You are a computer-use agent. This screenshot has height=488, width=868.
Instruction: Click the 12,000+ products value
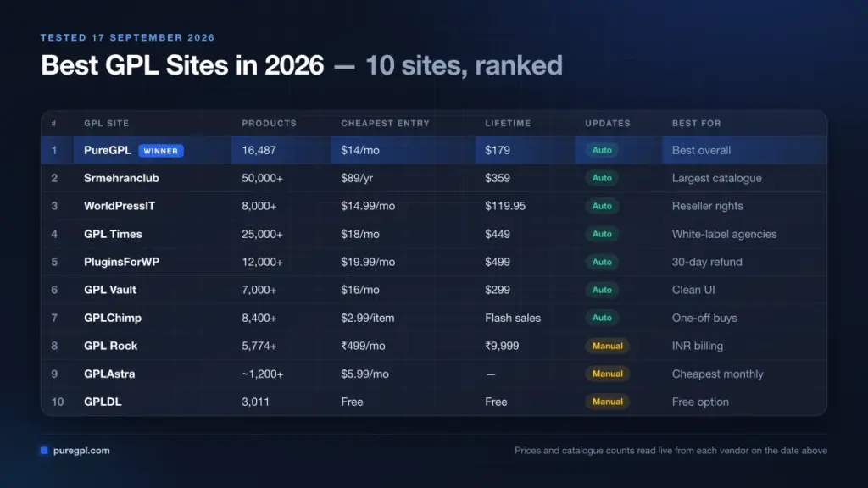click(x=263, y=262)
